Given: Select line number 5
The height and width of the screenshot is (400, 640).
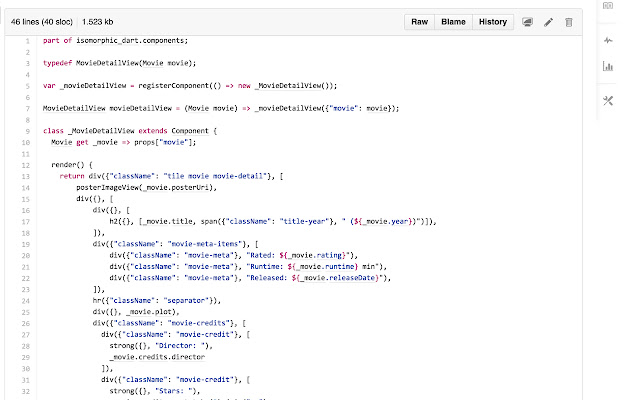Looking at the screenshot, I should 28,86.
